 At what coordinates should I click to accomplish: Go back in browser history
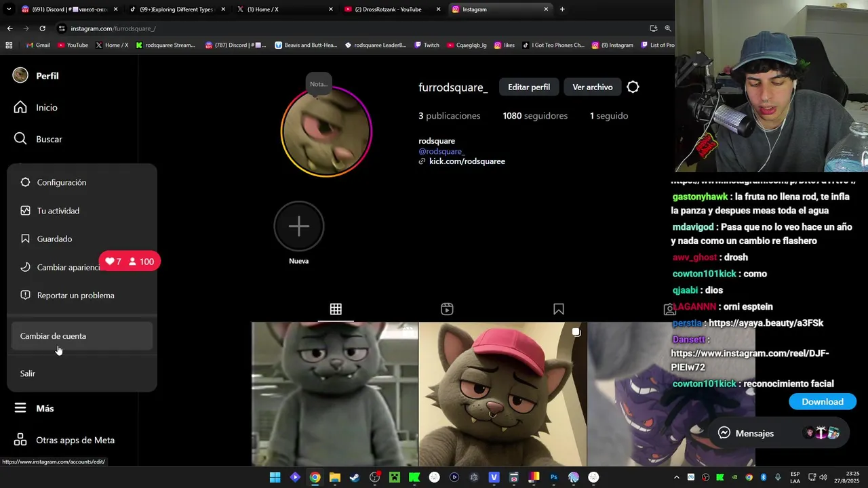pos(9,28)
